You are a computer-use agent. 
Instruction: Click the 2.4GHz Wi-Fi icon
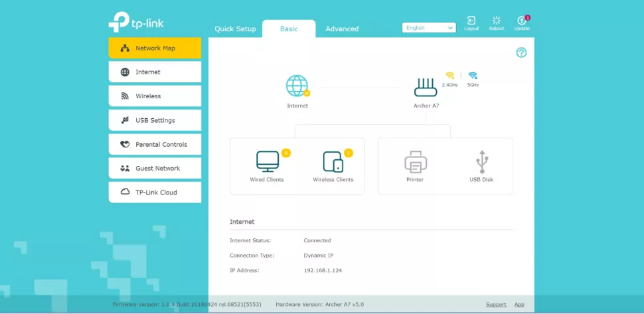coord(450,76)
